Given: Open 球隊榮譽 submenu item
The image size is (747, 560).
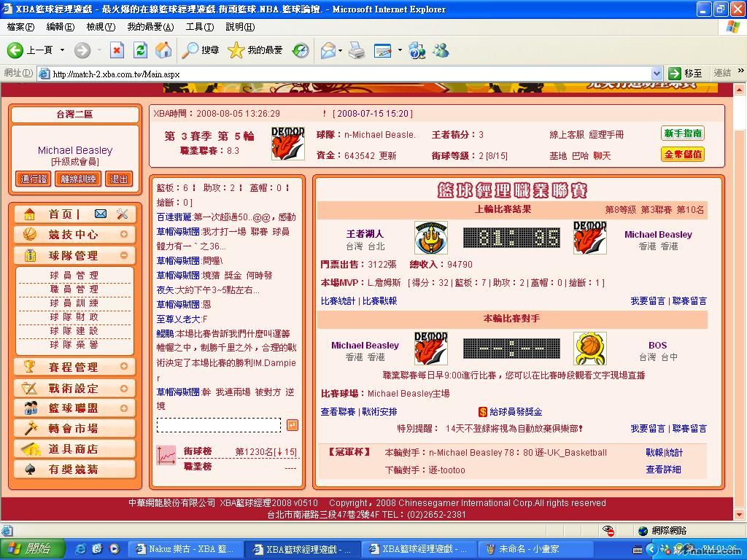Looking at the screenshot, I should (x=74, y=344).
